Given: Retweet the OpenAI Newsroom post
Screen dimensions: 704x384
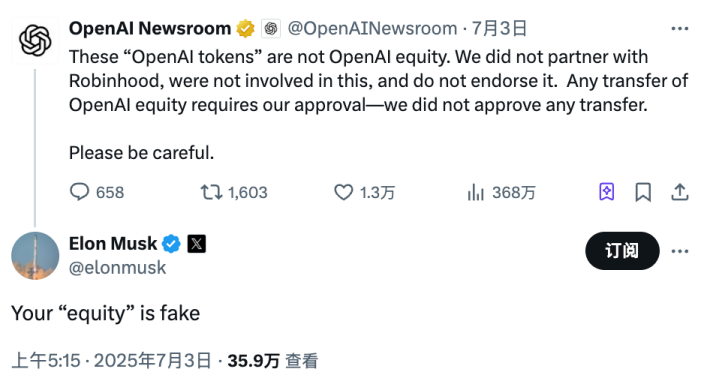Looking at the screenshot, I should pos(234,192).
